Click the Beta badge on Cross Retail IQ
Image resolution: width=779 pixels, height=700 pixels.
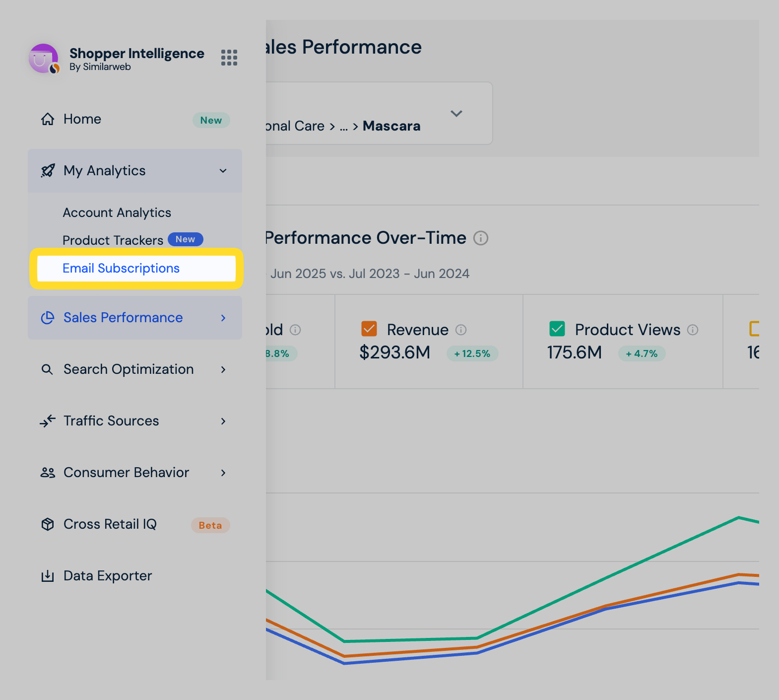pos(210,525)
